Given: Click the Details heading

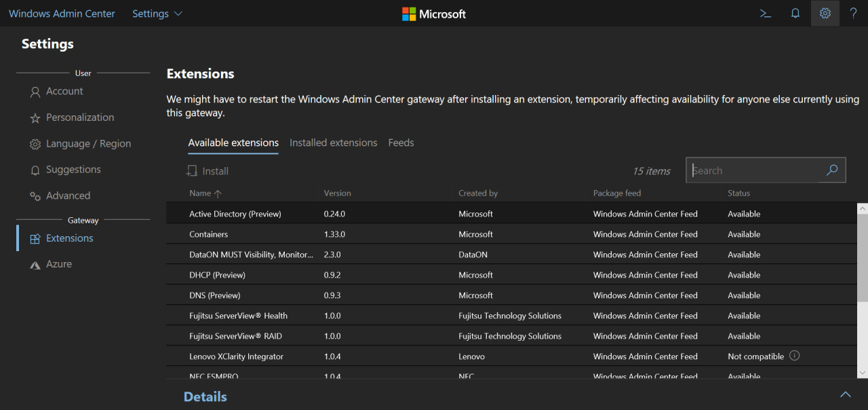Looking at the screenshot, I should [205, 396].
